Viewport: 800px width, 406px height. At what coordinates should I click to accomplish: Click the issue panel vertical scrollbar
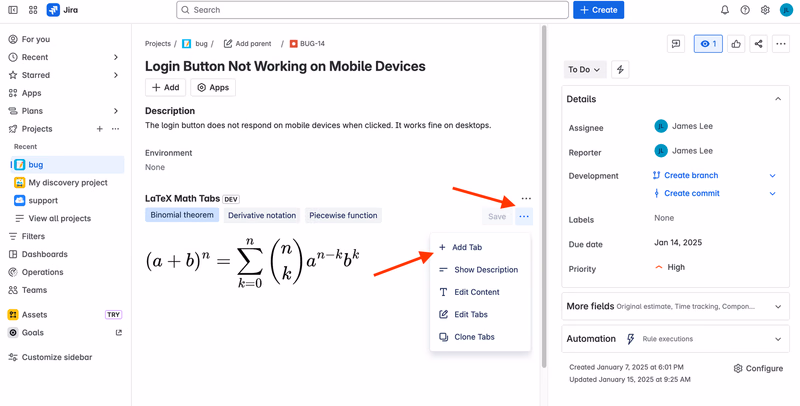click(544, 194)
